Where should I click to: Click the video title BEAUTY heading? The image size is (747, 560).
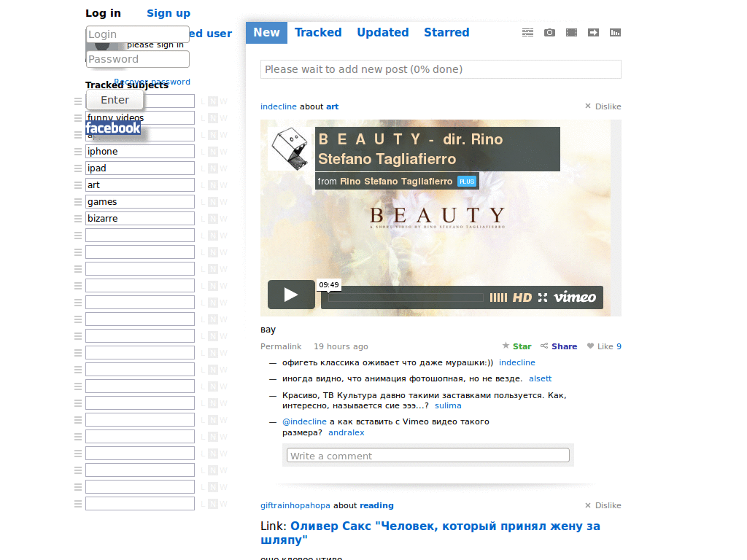(x=410, y=149)
